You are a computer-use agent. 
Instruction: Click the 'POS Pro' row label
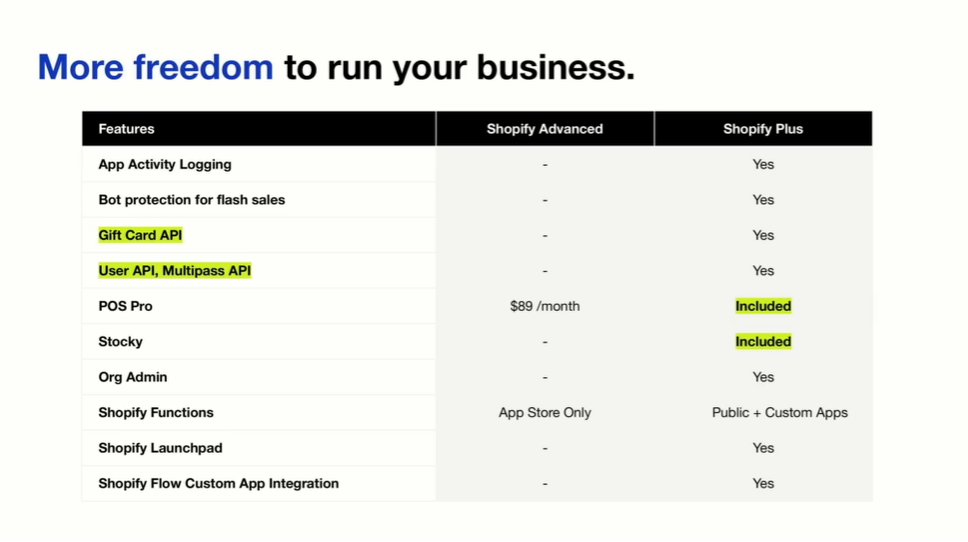click(125, 306)
